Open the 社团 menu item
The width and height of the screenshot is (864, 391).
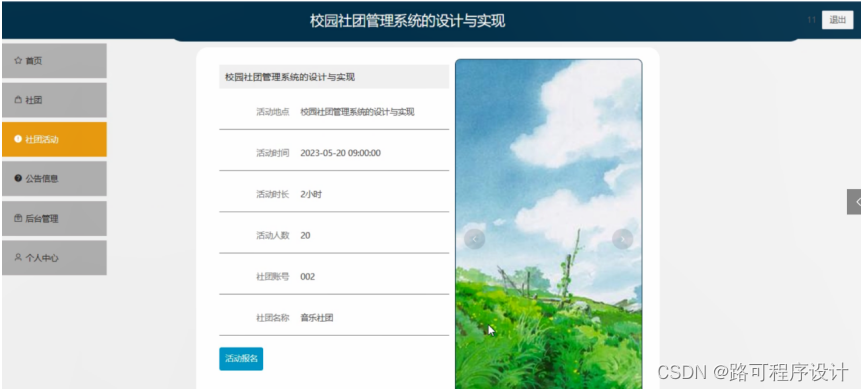54,100
